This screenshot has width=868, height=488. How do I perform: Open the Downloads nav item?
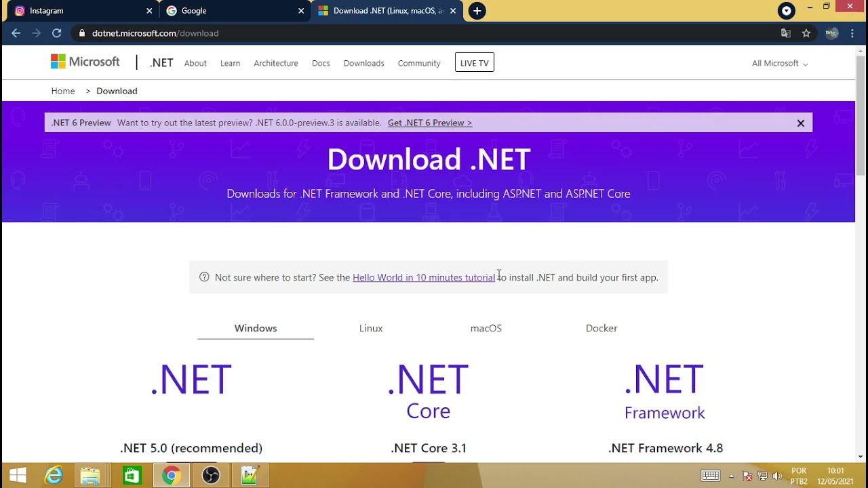364,63
